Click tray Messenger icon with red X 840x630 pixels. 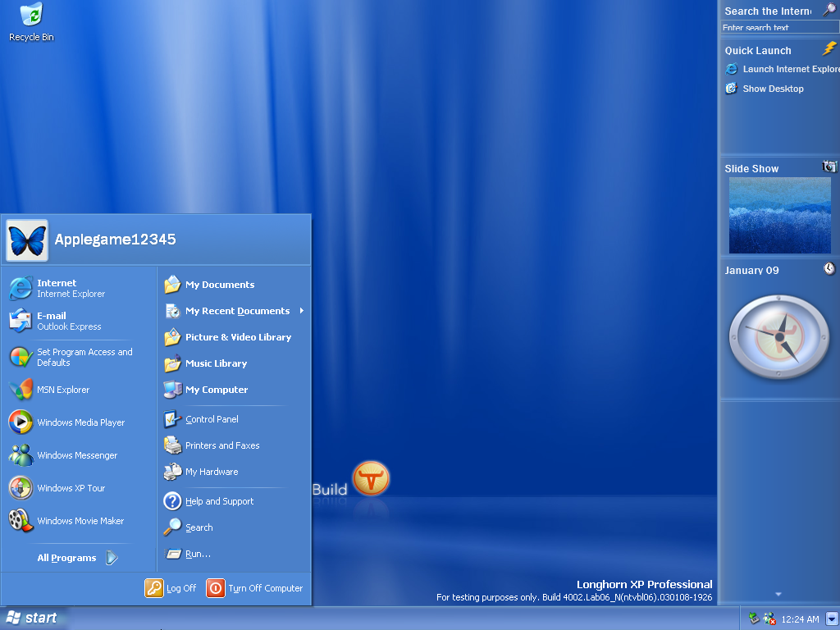click(x=769, y=619)
